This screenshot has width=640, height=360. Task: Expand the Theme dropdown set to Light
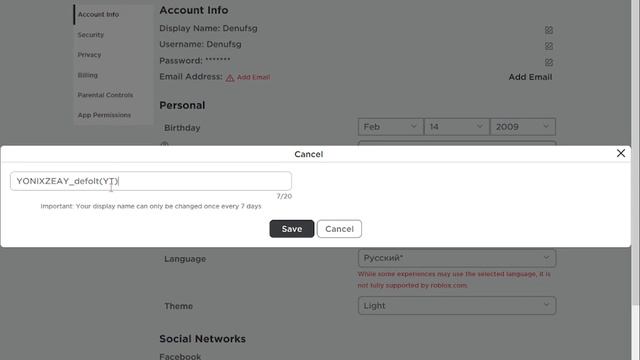click(x=457, y=306)
